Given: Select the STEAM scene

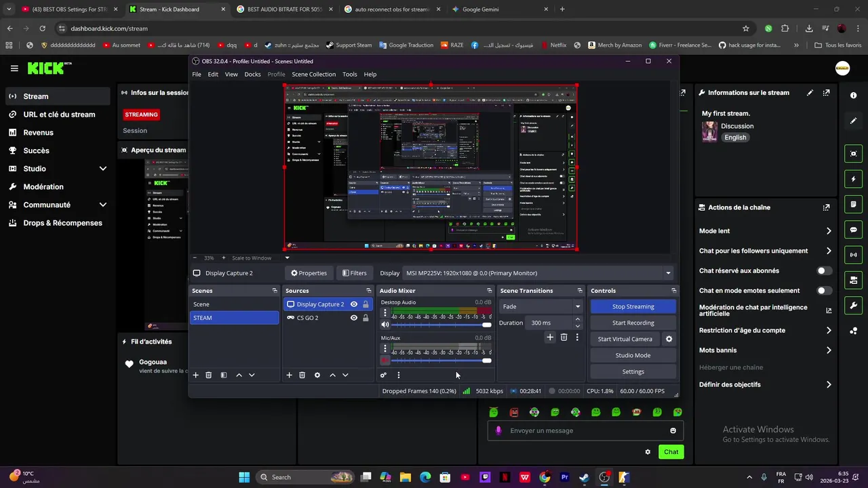Looking at the screenshot, I should pyautogui.click(x=234, y=318).
